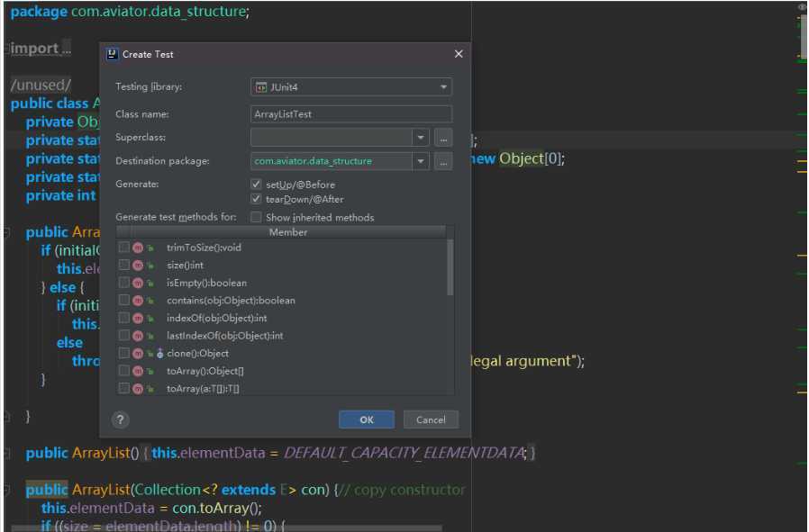Check the trimToSize():void method box

coord(123,248)
